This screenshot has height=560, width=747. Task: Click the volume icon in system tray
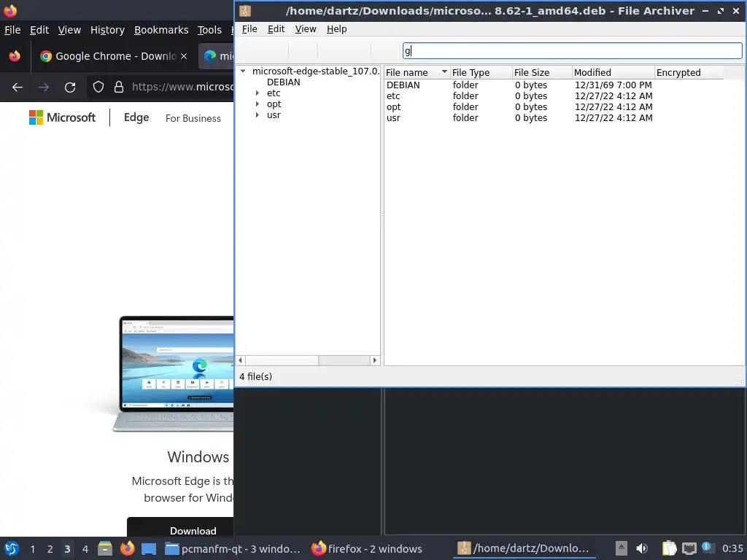point(642,548)
